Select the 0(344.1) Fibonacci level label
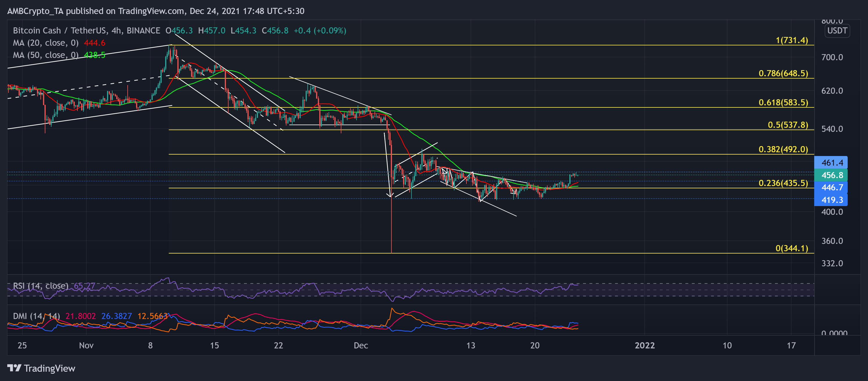This screenshot has height=381, width=868. click(792, 249)
